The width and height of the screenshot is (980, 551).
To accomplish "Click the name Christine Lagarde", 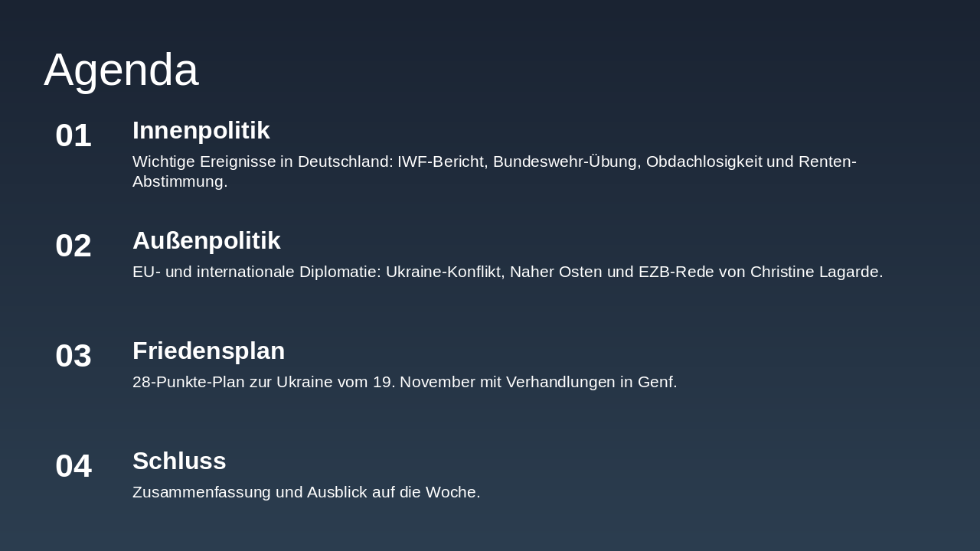I will 815,272.
